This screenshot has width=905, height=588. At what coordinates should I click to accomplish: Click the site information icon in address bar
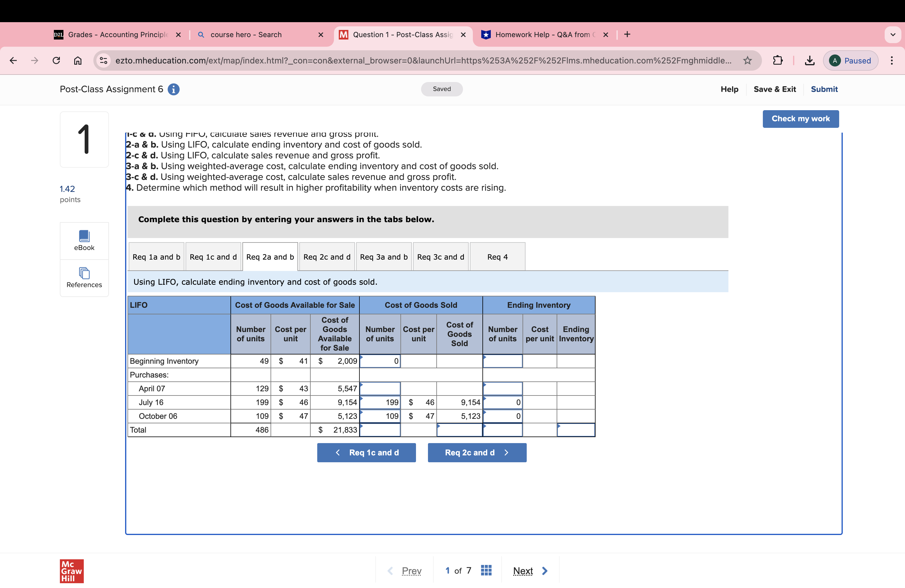(x=103, y=60)
